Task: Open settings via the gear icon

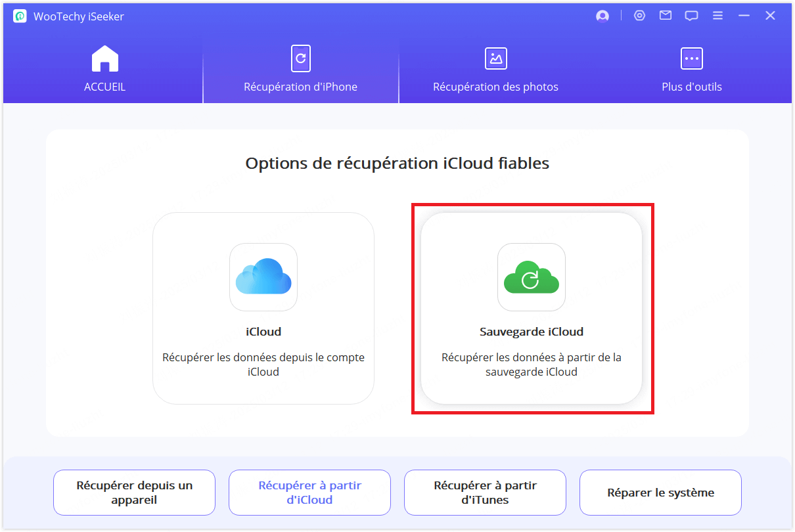Action: (x=639, y=16)
